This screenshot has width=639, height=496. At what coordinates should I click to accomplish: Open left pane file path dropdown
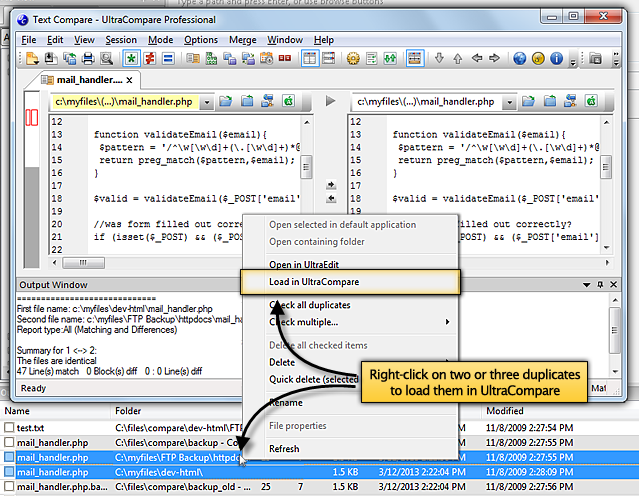pyautogui.click(x=207, y=102)
